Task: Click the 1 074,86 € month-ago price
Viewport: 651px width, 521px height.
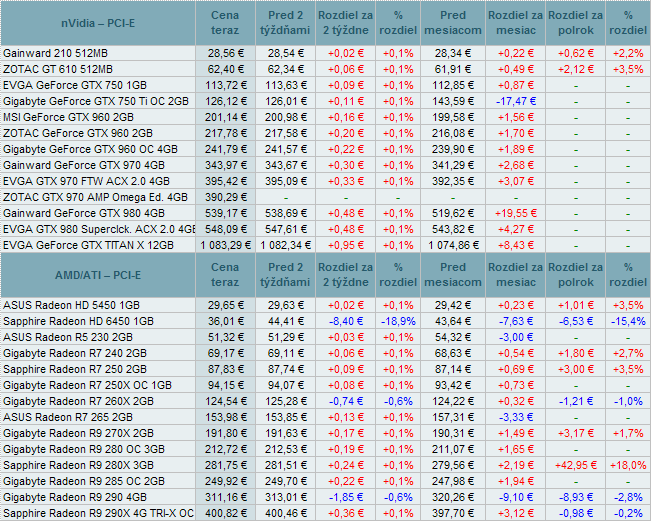Action: 453,245
